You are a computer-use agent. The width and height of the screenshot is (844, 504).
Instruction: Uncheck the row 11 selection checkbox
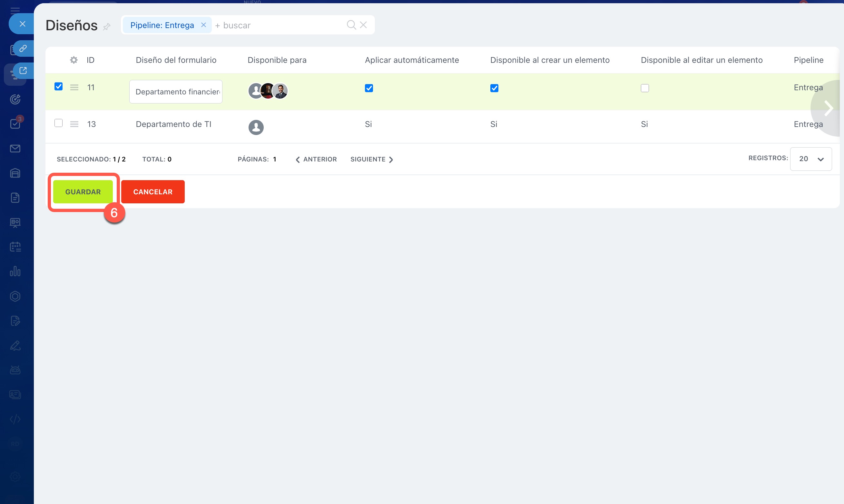pos(58,87)
